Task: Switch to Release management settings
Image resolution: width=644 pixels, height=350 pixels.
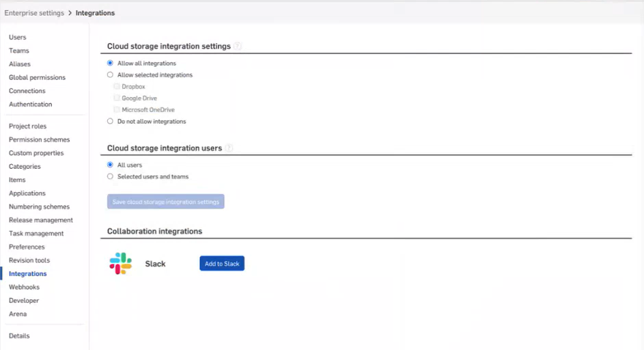Action: [40, 220]
